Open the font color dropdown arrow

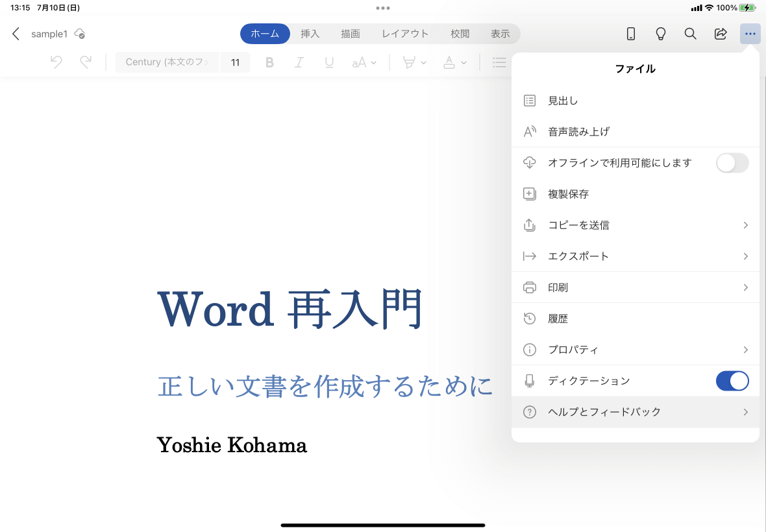point(463,62)
